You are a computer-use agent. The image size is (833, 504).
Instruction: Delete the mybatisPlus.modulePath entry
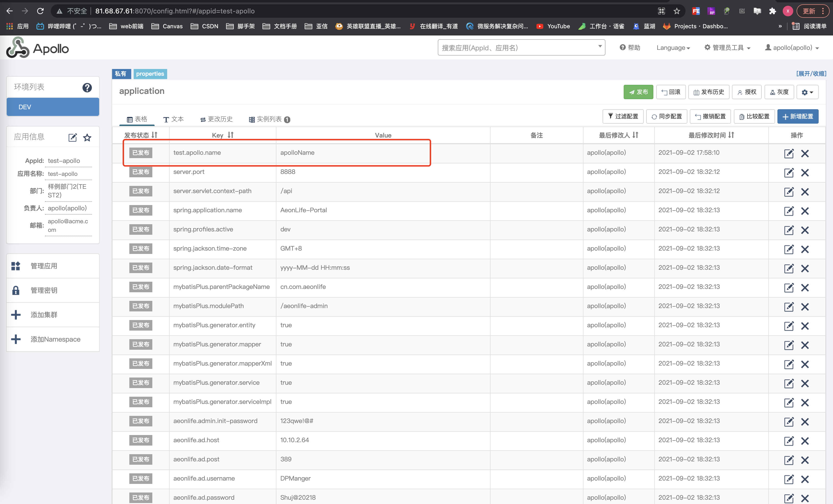click(x=804, y=307)
